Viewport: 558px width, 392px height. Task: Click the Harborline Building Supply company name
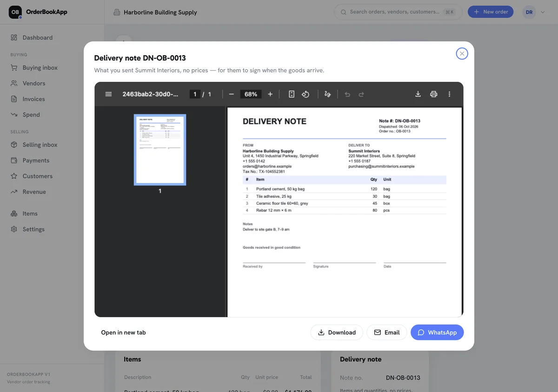(160, 13)
